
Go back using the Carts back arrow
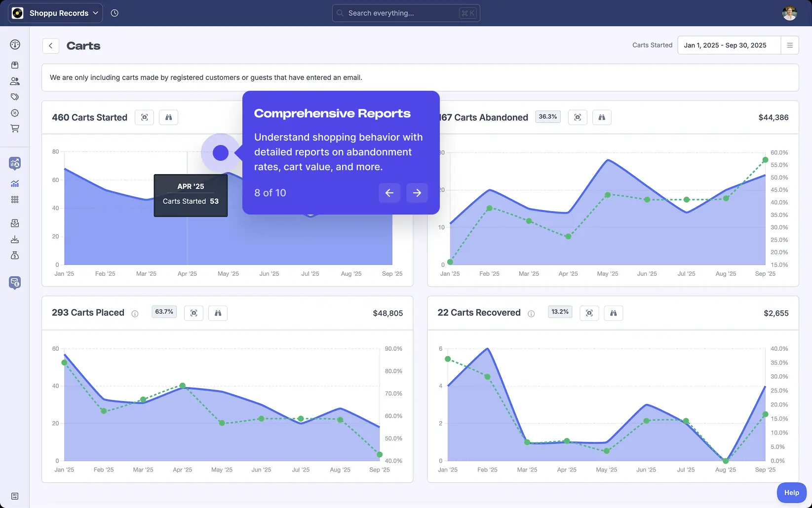[50, 45]
